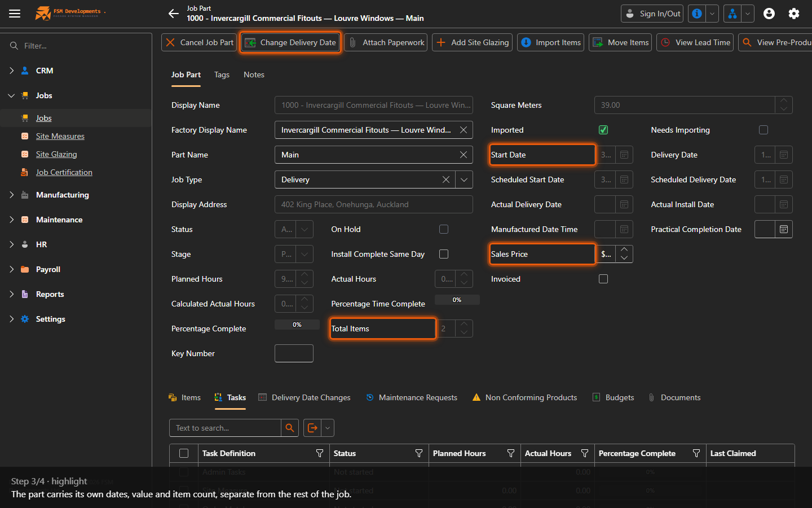Viewport: 812px width, 508px height.
Task: Open the Job Type dropdown arrow
Action: point(464,179)
